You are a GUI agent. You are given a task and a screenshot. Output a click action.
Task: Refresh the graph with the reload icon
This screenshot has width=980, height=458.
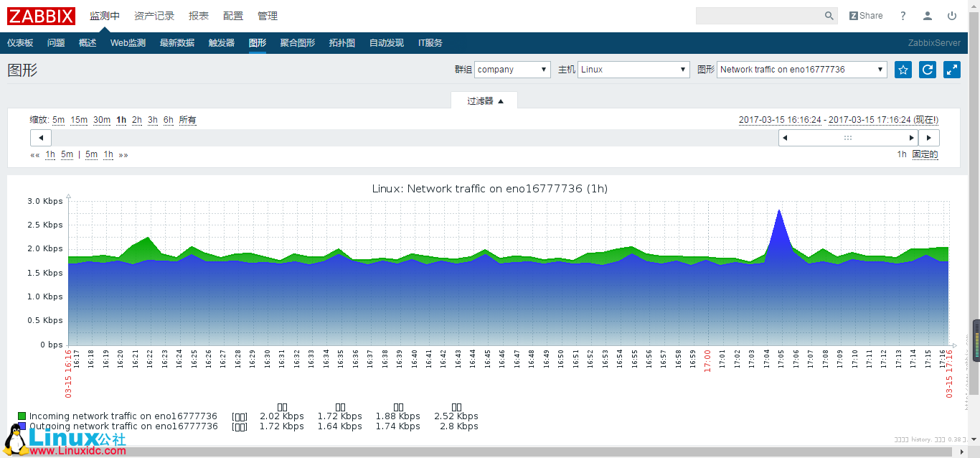click(x=925, y=69)
